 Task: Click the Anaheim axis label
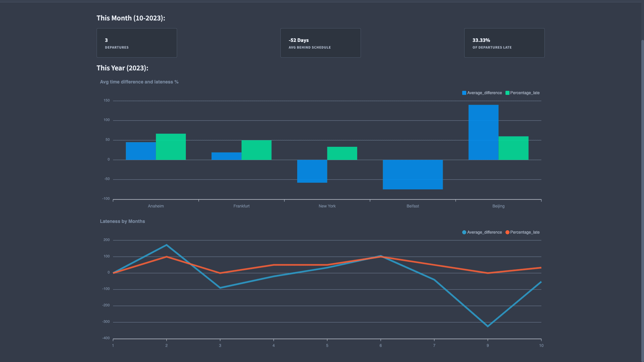coord(156,206)
